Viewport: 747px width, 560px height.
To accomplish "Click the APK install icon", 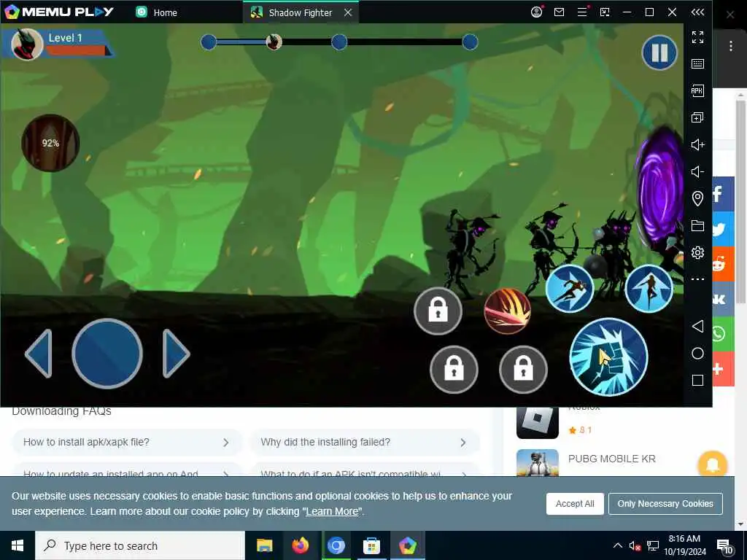I will pyautogui.click(x=697, y=90).
